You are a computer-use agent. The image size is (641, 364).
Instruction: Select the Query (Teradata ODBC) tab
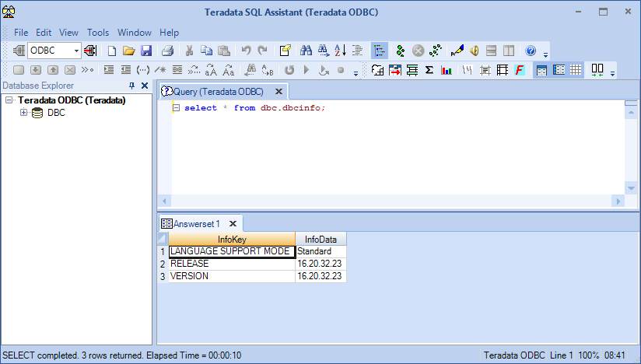point(219,92)
